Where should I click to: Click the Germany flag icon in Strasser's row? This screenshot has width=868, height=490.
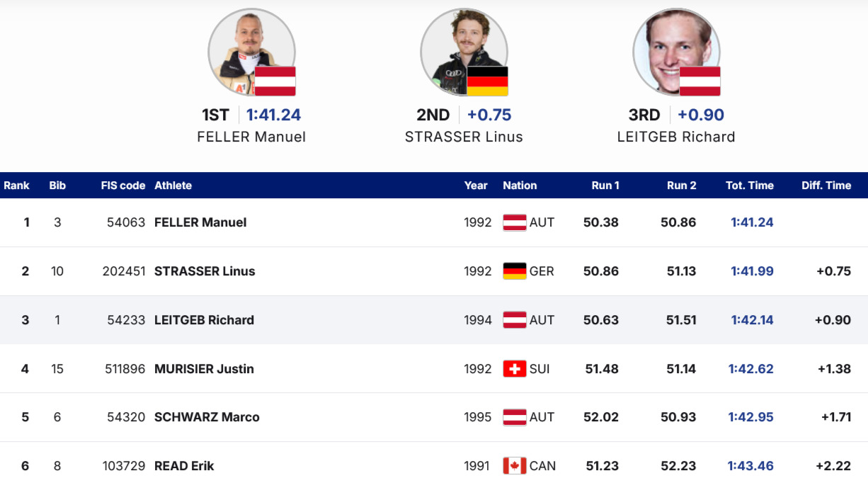[x=515, y=271]
